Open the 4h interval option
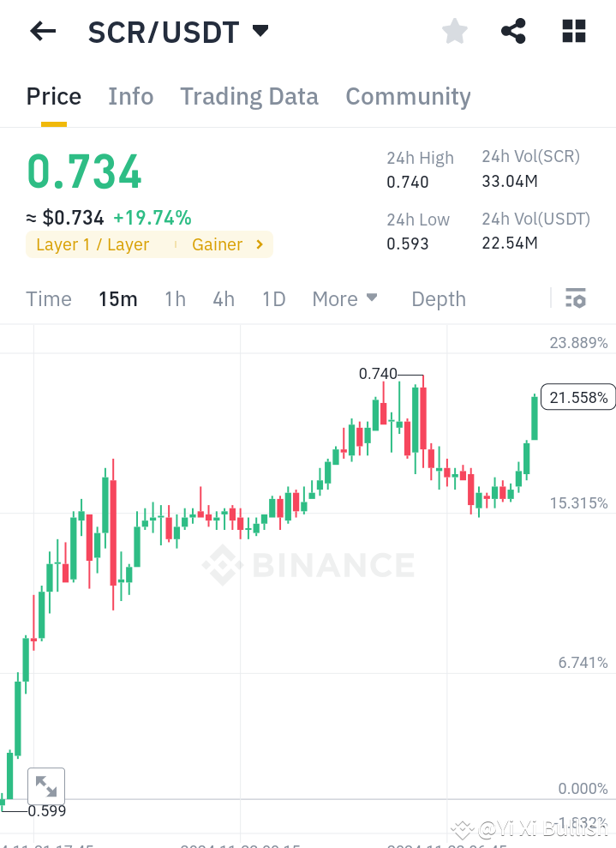Screen dimensions: 616x848 pos(224,299)
